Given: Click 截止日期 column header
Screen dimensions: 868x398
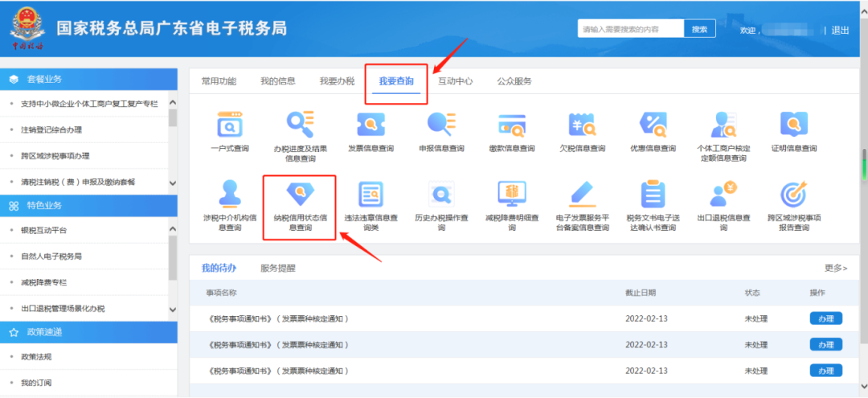Looking at the screenshot, I should (x=641, y=293).
